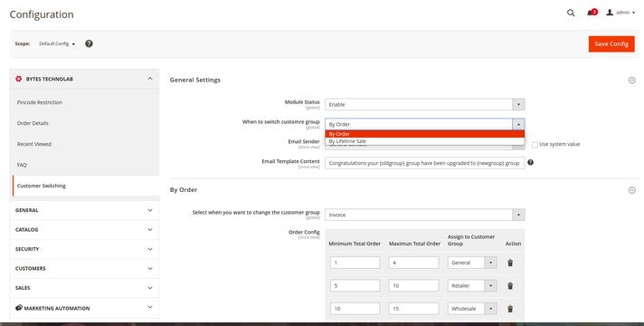The width and height of the screenshot is (644, 326).
Task: Expand the Catalog configuration section
Action: [84, 229]
